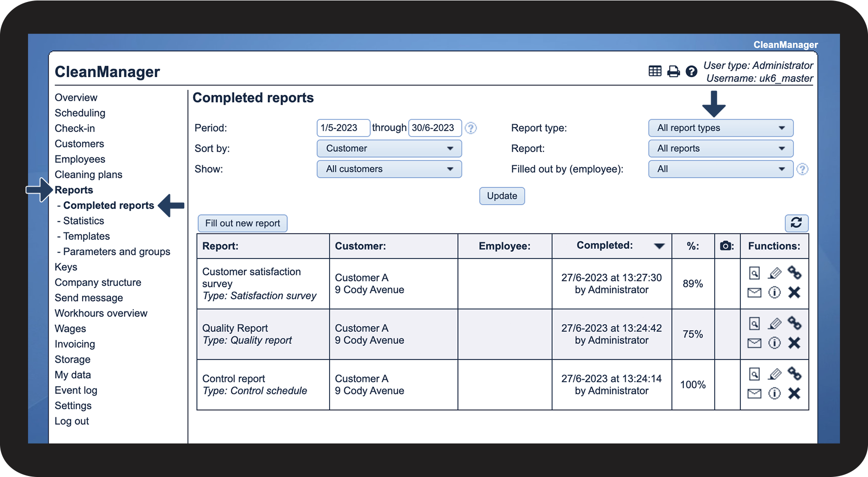Click the table grid icon in header
Viewport: 868px width, 477px height.
pos(655,72)
